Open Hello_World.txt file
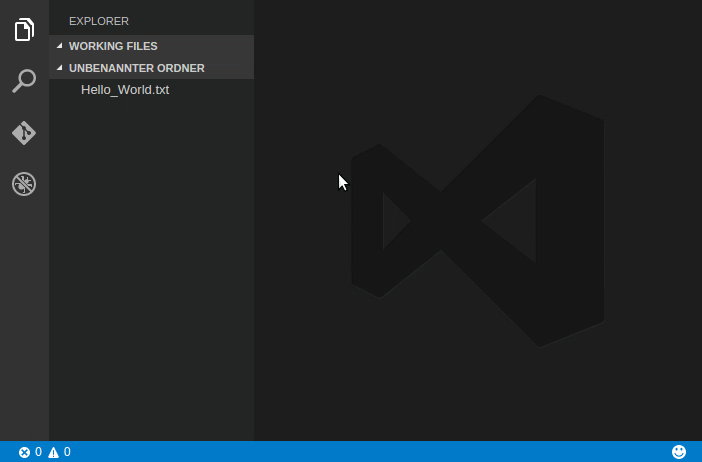Viewport: 702px width, 462px height. click(125, 90)
